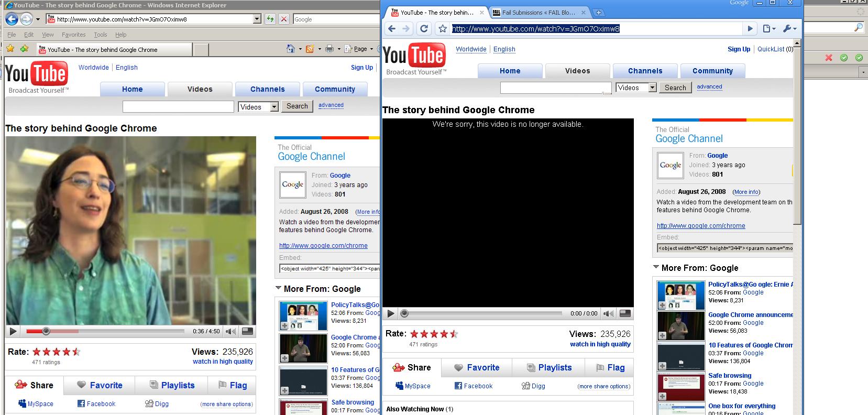Open the Playlists tab below IE's video
This screenshot has height=415, width=868.
click(x=172, y=385)
